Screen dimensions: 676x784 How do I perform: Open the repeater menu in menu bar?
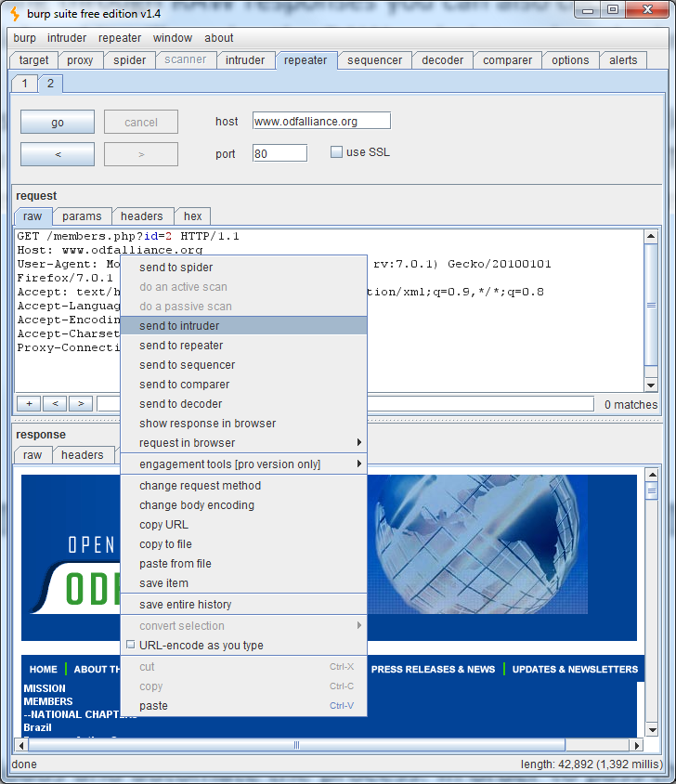pyautogui.click(x=120, y=38)
